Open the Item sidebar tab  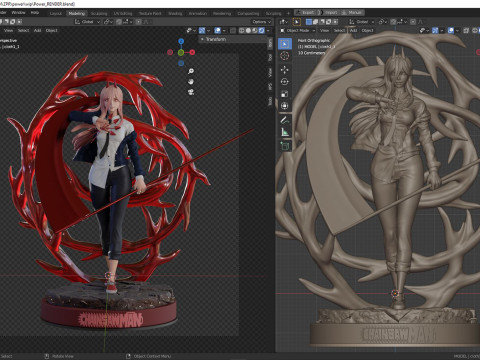pos(270,43)
